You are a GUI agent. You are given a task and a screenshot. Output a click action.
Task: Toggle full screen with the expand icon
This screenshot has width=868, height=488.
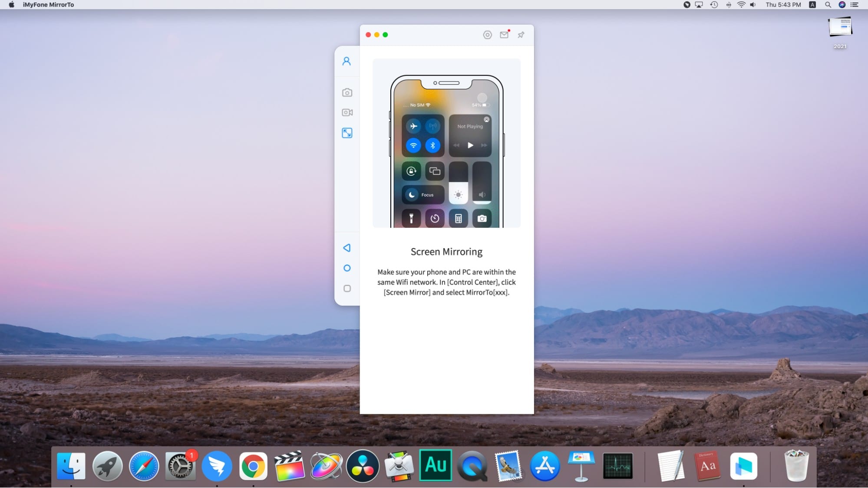(x=347, y=133)
